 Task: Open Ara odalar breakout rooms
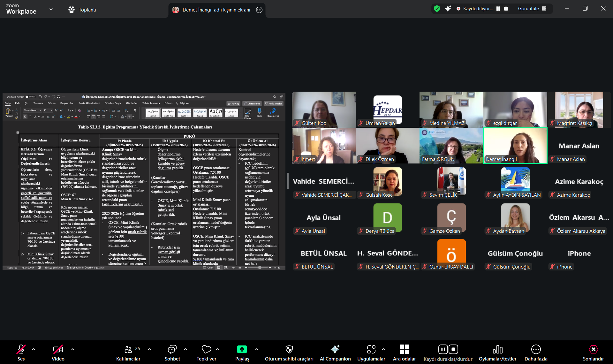(405, 353)
